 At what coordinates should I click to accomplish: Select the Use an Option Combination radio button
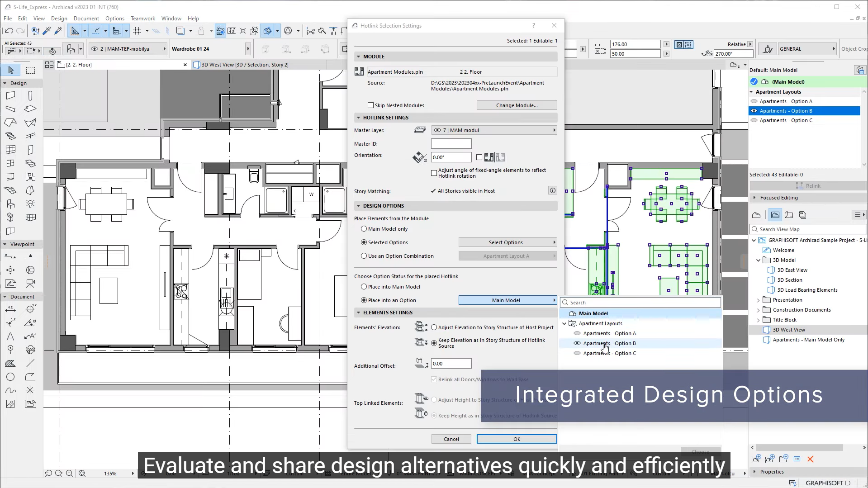[364, 256]
